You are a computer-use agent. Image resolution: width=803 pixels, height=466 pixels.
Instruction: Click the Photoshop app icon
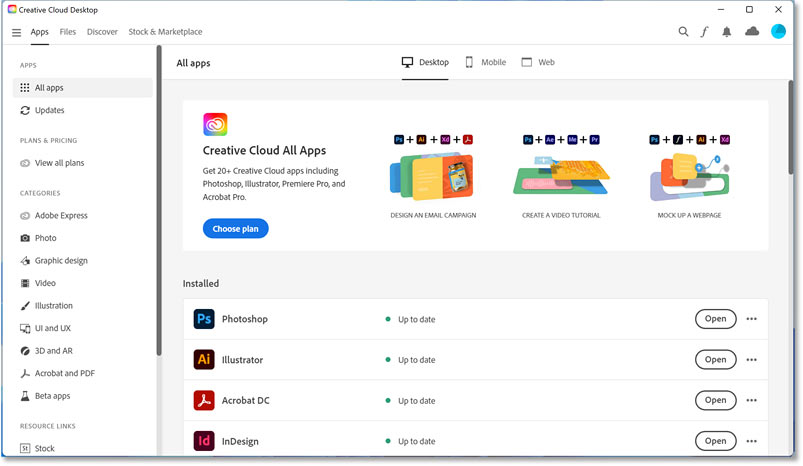(x=204, y=319)
